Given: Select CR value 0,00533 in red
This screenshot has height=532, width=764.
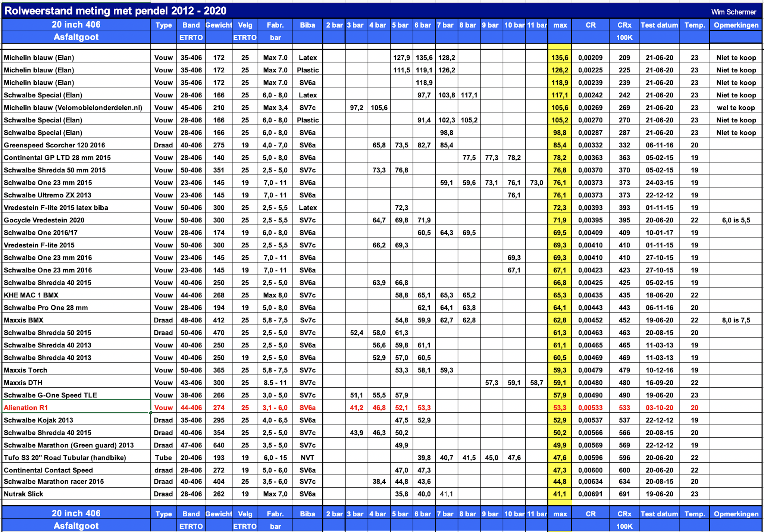Looking at the screenshot, I should point(590,407).
